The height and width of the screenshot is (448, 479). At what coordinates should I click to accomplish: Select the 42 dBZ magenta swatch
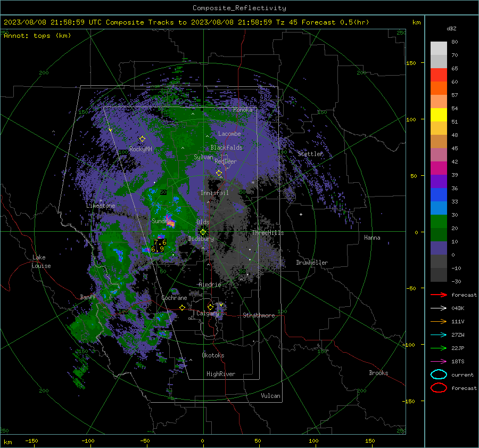coord(439,168)
